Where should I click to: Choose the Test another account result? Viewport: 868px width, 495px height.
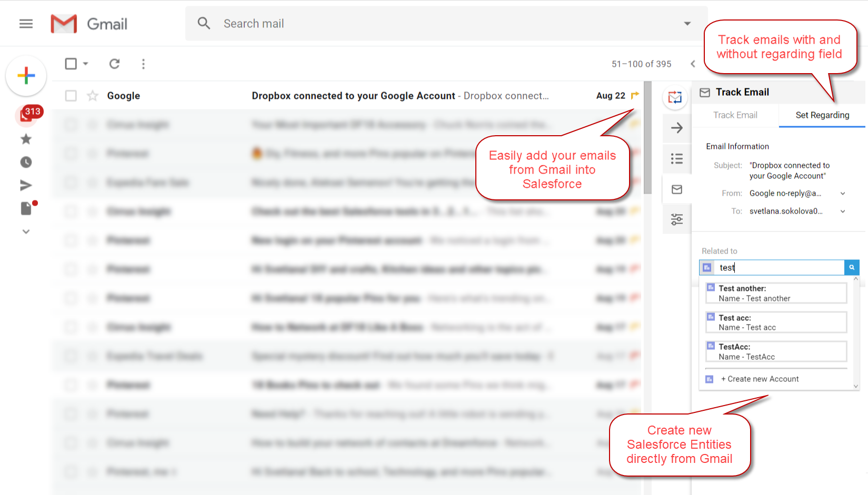click(776, 293)
